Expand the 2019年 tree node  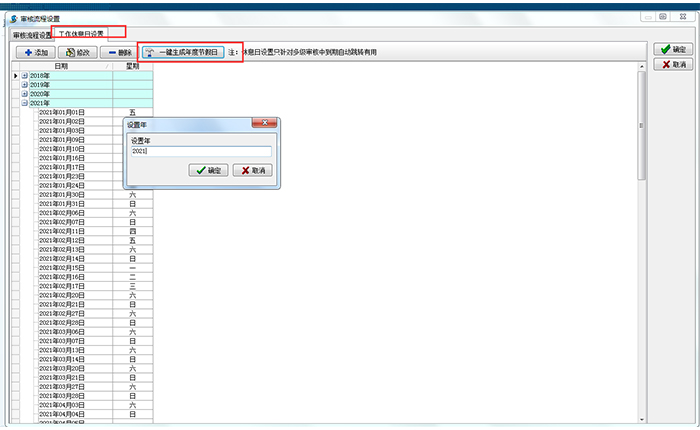[x=25, y=85]
